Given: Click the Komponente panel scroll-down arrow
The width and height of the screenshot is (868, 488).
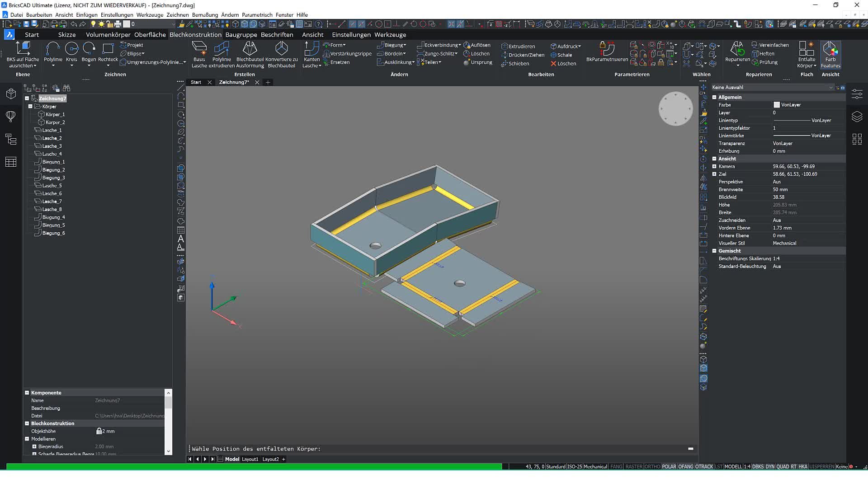Looking at the screenshot, I should coord(169,451).
